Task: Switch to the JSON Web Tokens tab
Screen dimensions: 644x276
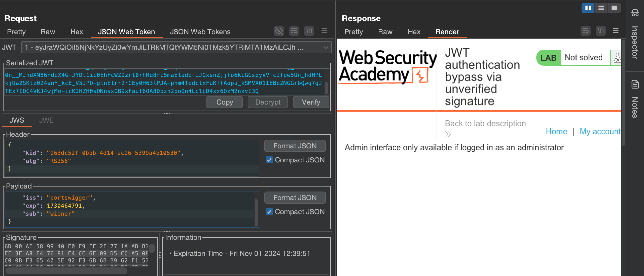Action: 200,32
